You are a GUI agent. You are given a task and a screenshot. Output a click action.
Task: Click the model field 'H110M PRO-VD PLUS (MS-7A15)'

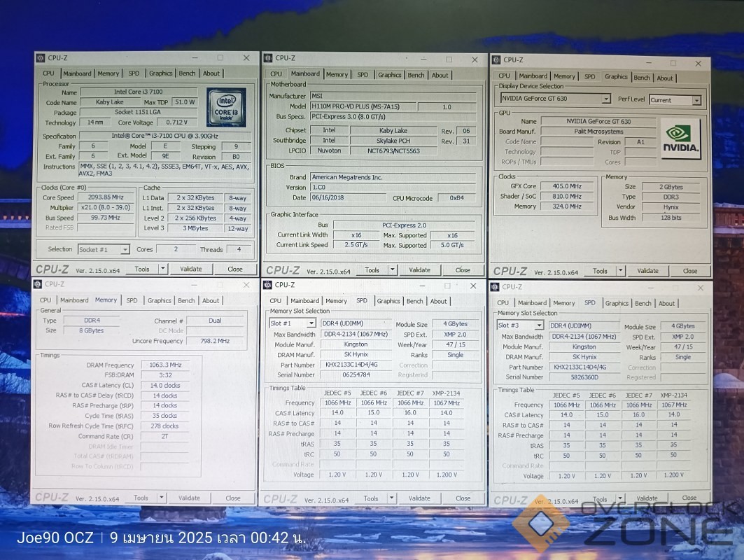tap(363, 106)
